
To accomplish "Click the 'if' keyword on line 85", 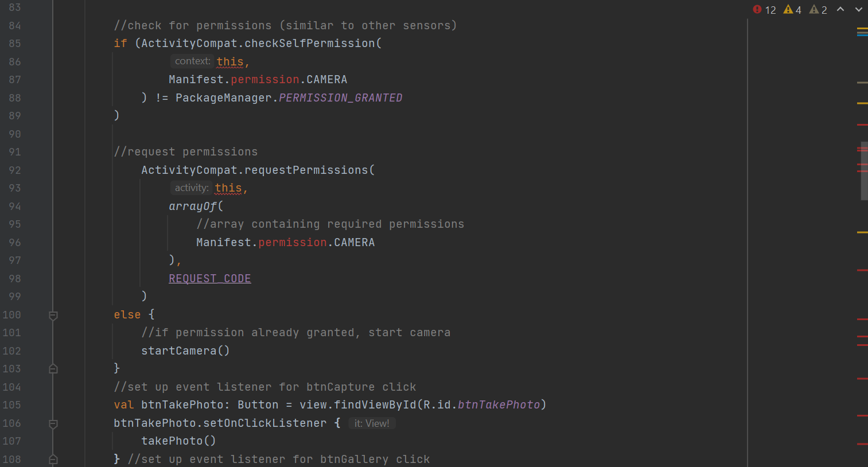I will click(120, 44).
